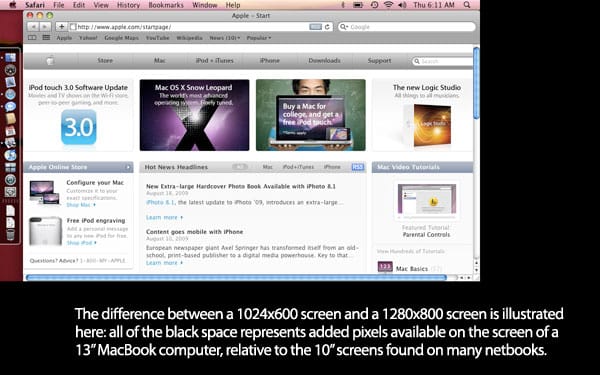
Task: Click the iPhoto 8.1 link in news text
Action: click(x=160, y=202)
